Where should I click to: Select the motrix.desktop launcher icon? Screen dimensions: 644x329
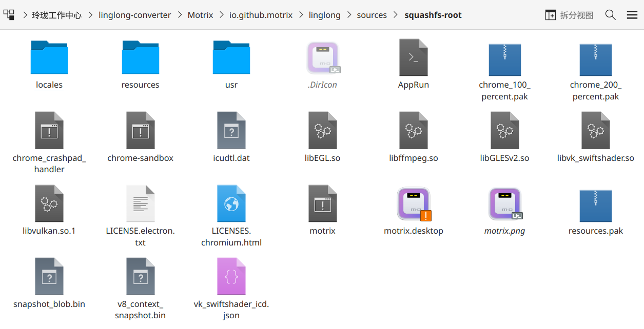point(414,204)
